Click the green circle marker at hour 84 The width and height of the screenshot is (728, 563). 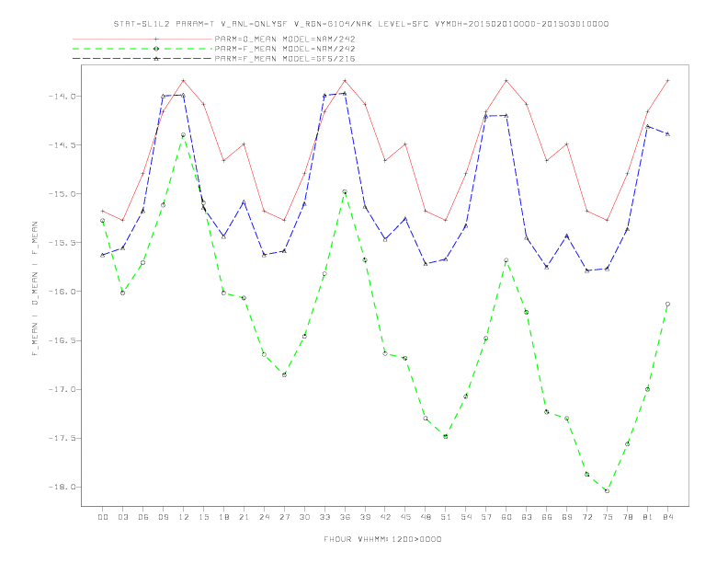tap(667, 304)
